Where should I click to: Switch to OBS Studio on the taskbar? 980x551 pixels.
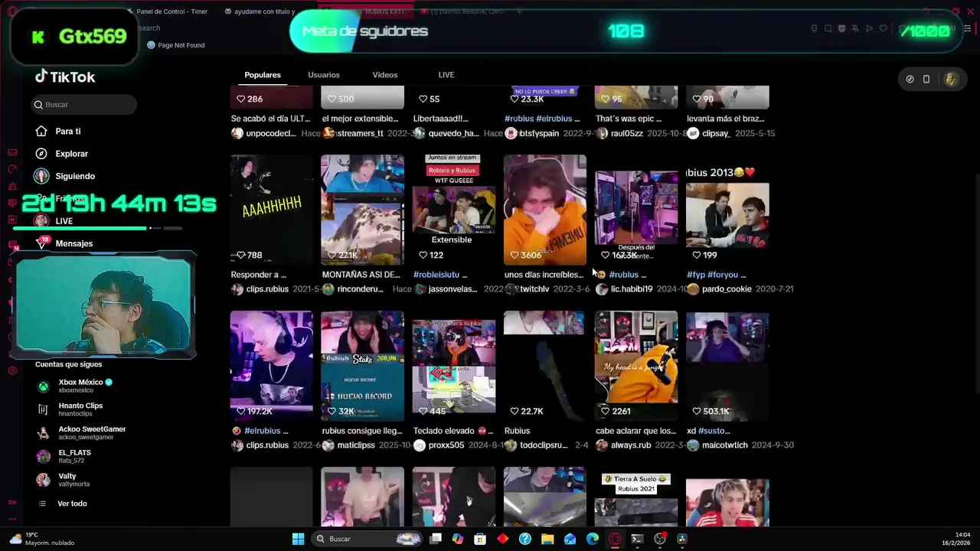coord(660,539)
